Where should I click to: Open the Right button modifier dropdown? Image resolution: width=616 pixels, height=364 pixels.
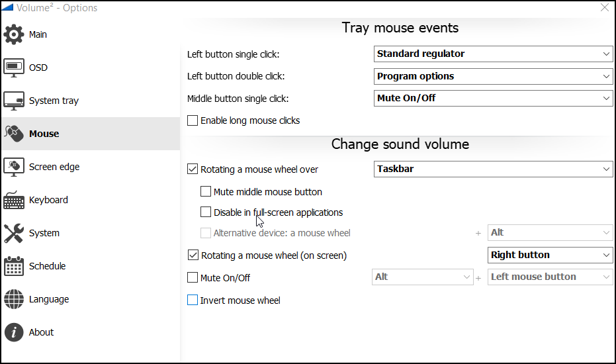click(550, 255)
